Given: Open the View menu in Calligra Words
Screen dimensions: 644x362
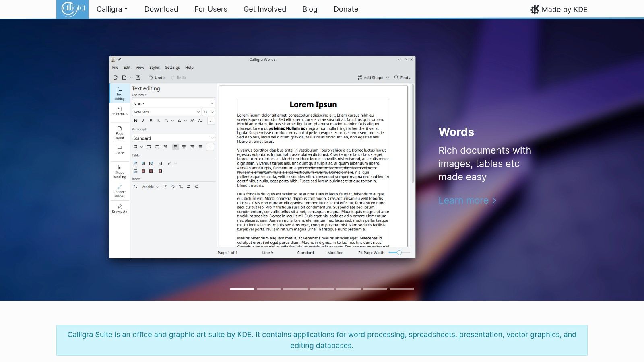Looking at the screenshot, I should pyautogui.click(x=140, y=68).
